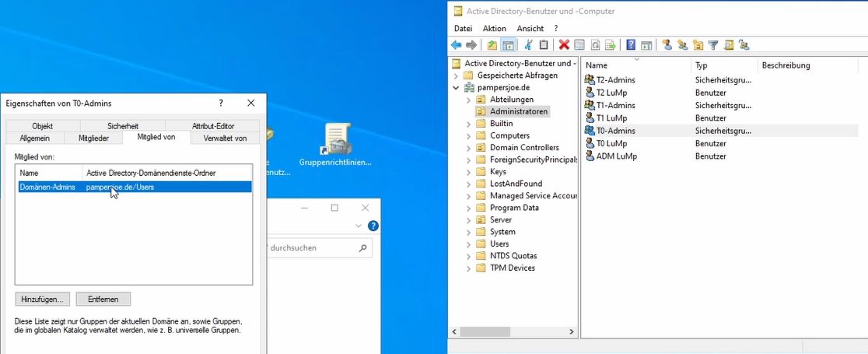Image resolution: width=868 pixels, height=354 pixels.
Task: Click the question mark in T0-Admins dialog title
Action: click(x=220, y=103)
